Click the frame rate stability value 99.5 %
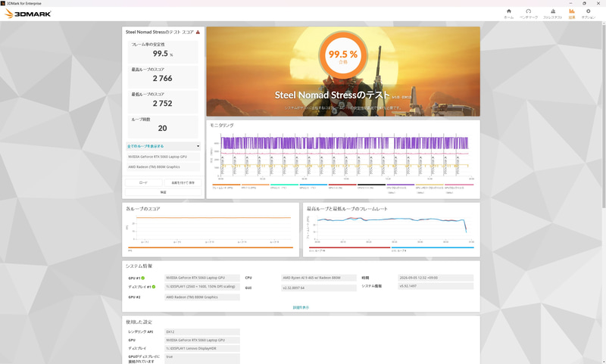The width and height of the screenshot is (606, 364). click(x=163, y=54)
